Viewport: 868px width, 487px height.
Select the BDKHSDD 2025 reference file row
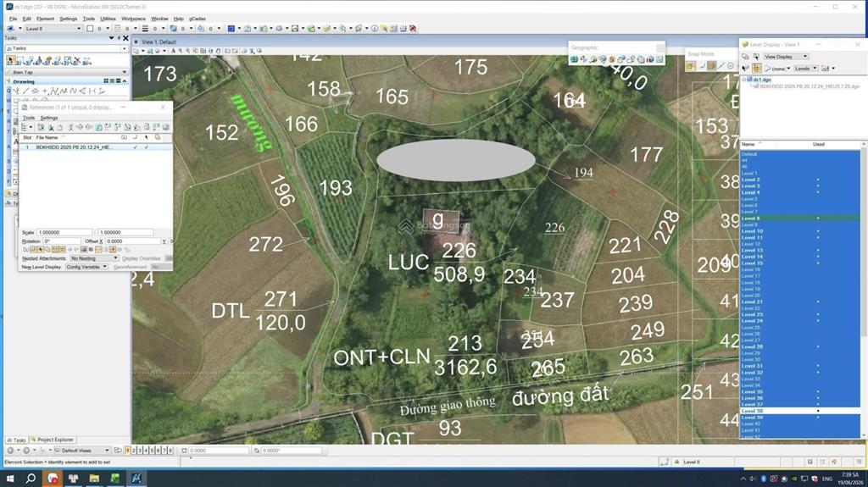click(96, 147)
